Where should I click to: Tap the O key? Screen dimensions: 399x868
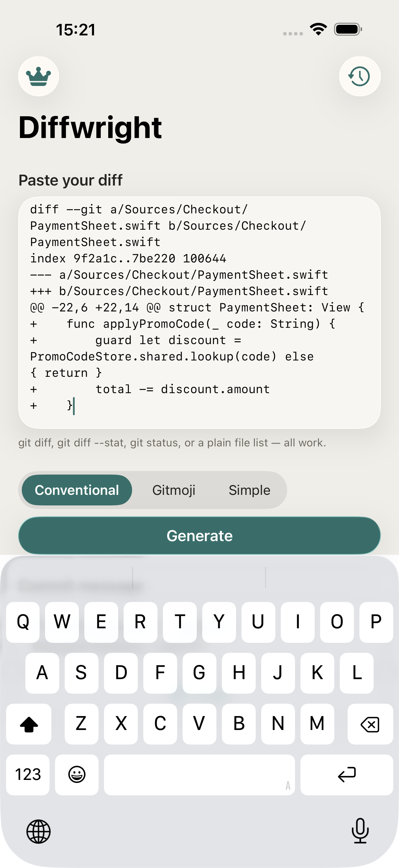337,622
